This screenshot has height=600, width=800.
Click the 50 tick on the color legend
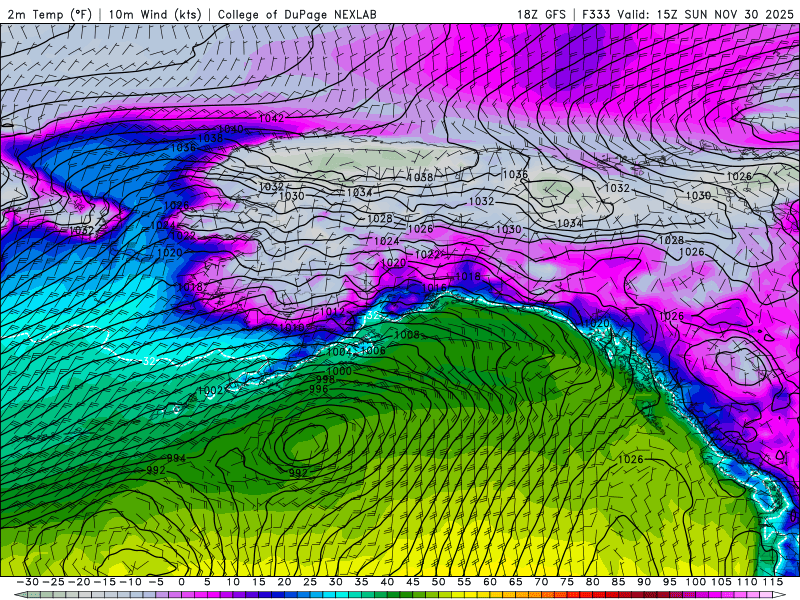coord(439,582)
